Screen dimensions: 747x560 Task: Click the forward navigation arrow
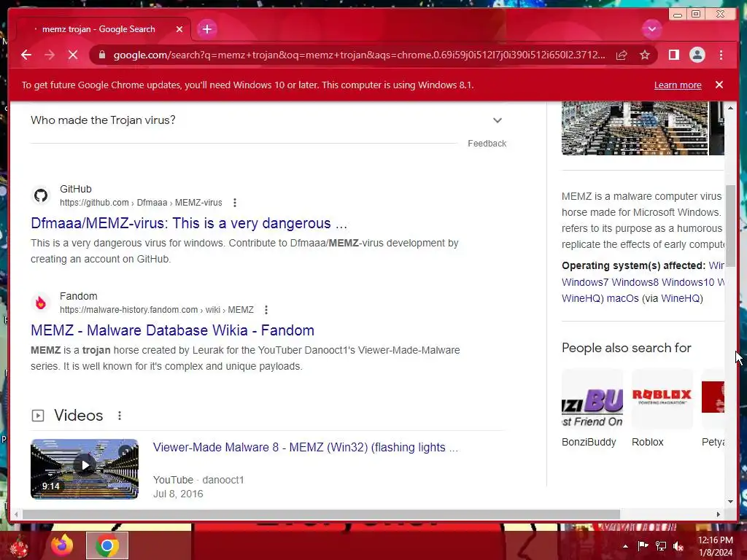point(50,55)
